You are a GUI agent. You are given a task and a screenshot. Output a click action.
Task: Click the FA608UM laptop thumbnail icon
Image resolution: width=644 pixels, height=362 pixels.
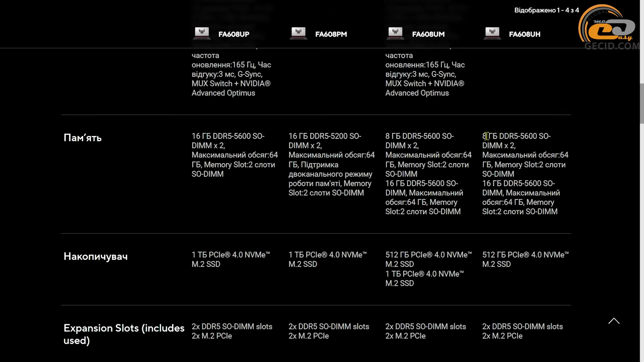(395, 34)
